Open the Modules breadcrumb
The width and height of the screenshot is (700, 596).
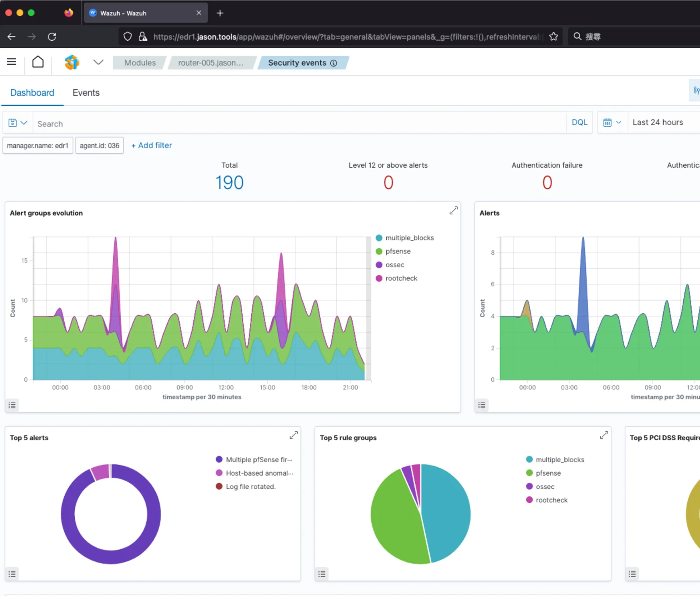[140, 63]
